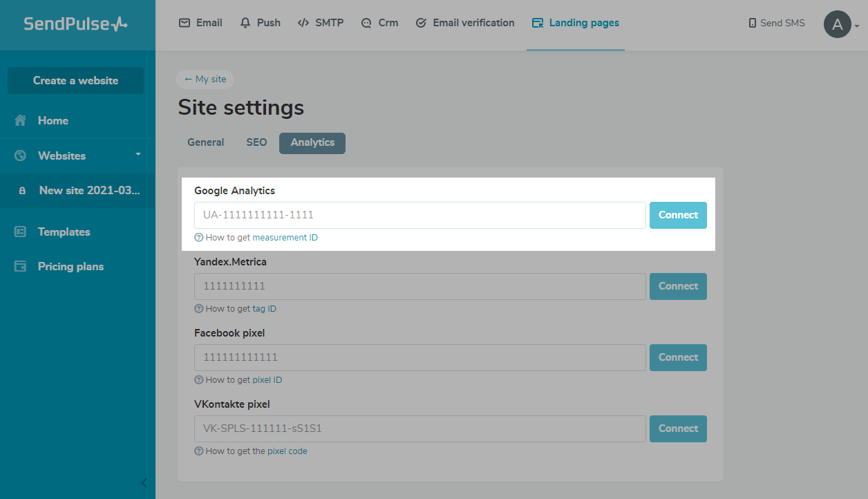Open the Email menu item
The height and width of the screenshot is (499, 868).
click(x=200, y=23)
